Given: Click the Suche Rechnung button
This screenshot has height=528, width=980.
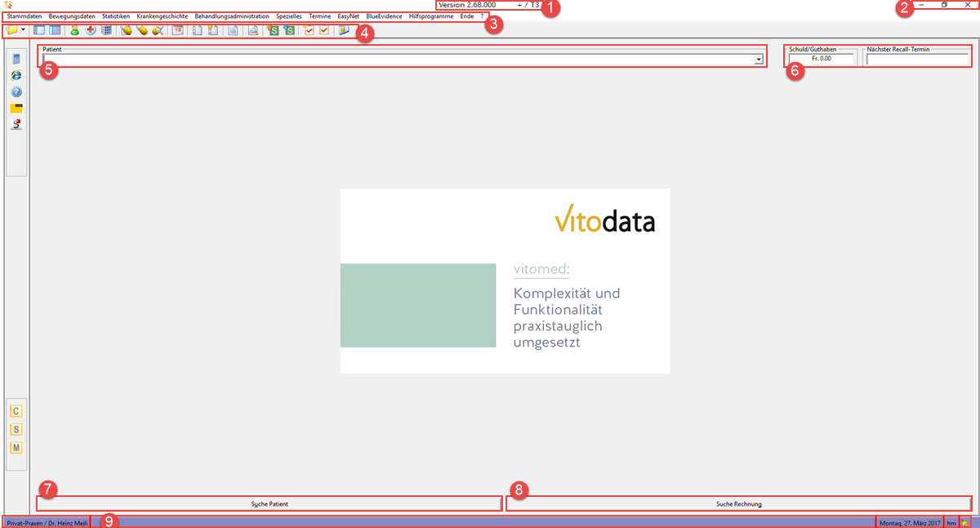Looking at the screenshot, I should click(739, 504).
